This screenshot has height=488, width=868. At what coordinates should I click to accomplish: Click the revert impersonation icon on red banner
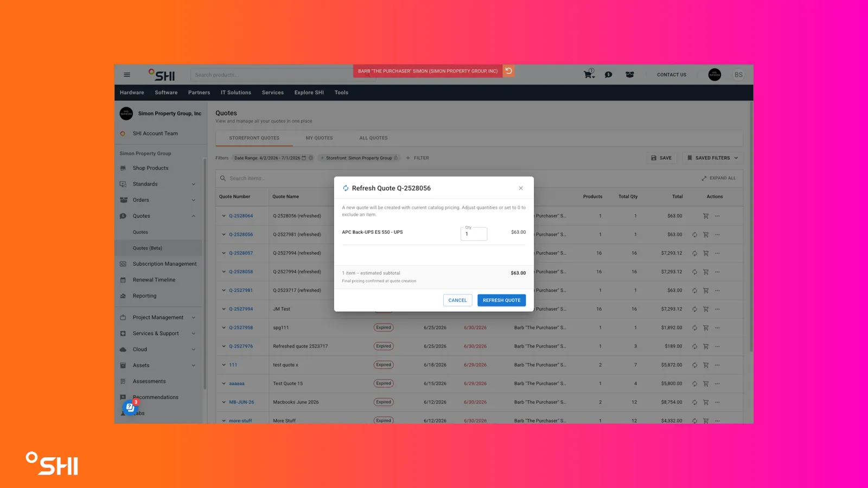click(509, 71)
